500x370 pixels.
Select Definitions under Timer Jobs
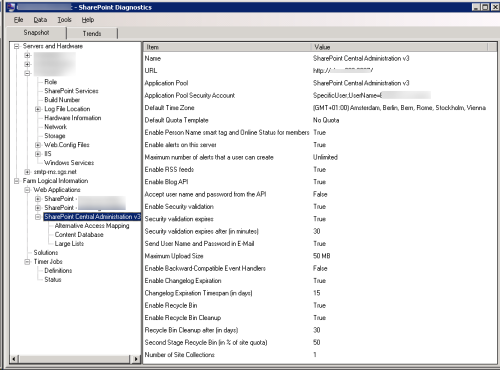58,271
